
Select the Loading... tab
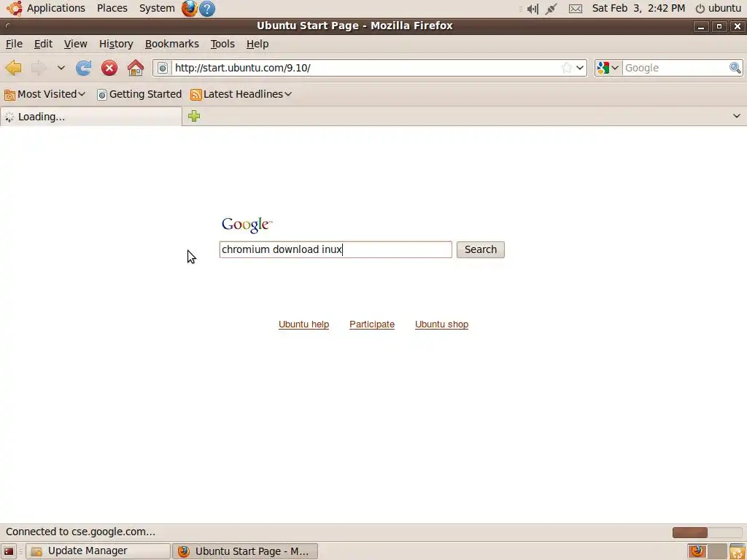(x=91, y=117)
